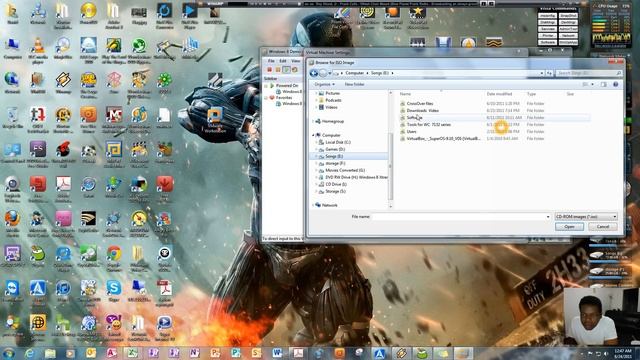Click the change view icon in Browse dialog
Screen dimensions: 640x360
point(585,84)
